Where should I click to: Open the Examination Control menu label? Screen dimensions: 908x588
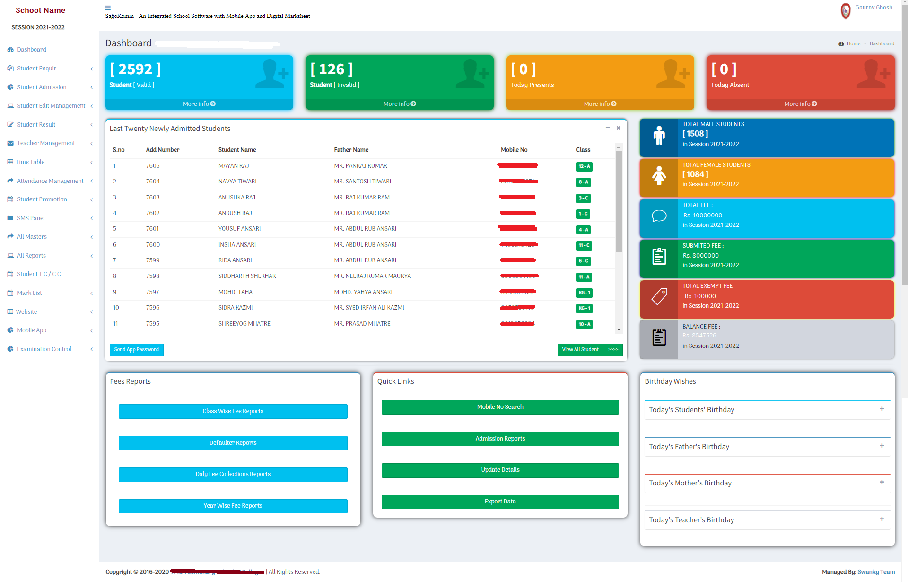point(44,349)
